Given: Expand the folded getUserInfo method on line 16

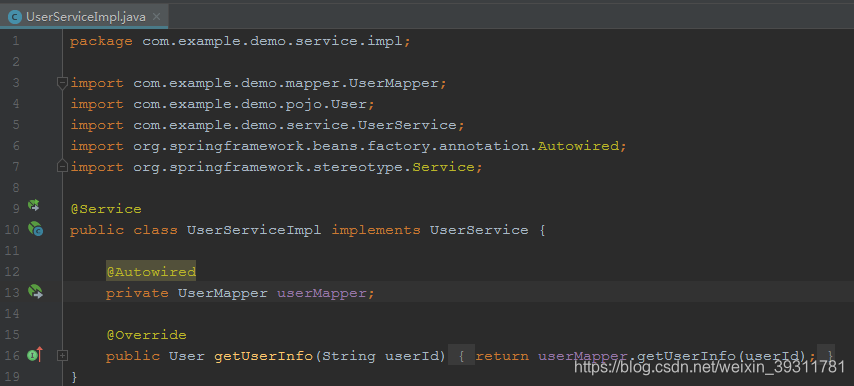Looking at the screenshot, I should (63, 356).
